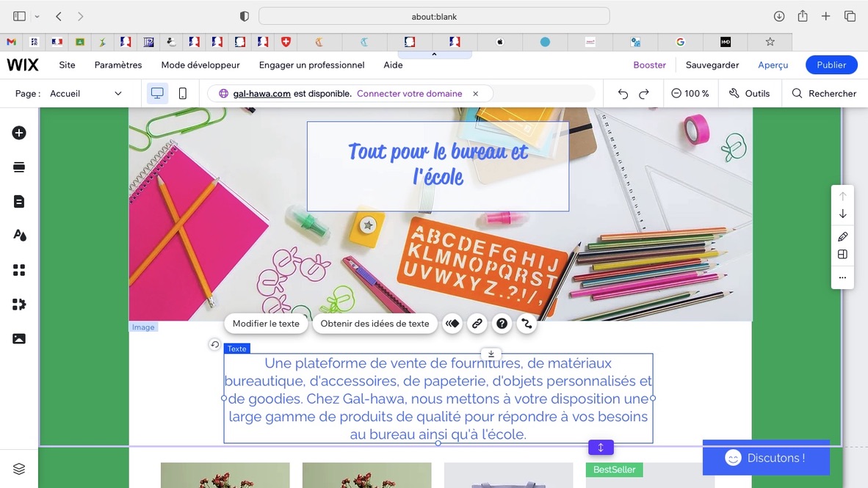Screen dimensions: 868x488
Task: Click Sauvegarder to save the site
Action: (x=712, y=65)
